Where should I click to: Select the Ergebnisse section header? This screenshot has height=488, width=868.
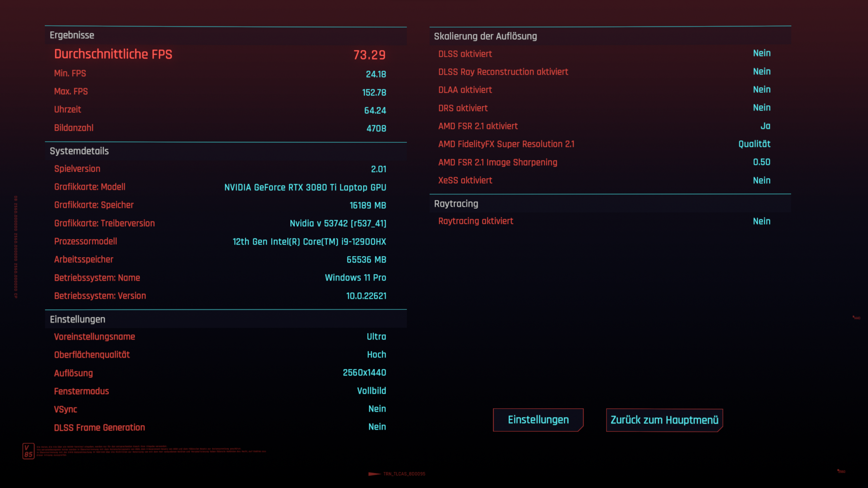pyautogui.click(x=72, y=35)
